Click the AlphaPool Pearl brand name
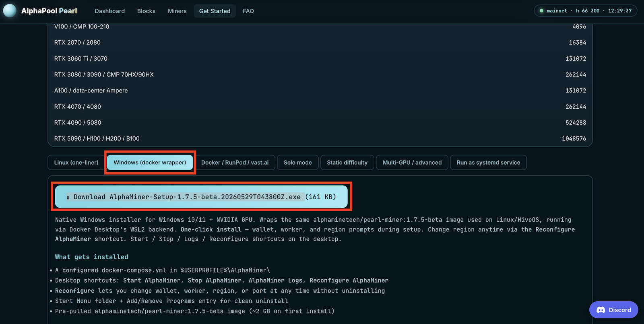The image size is (644, 324). (49, 11)
